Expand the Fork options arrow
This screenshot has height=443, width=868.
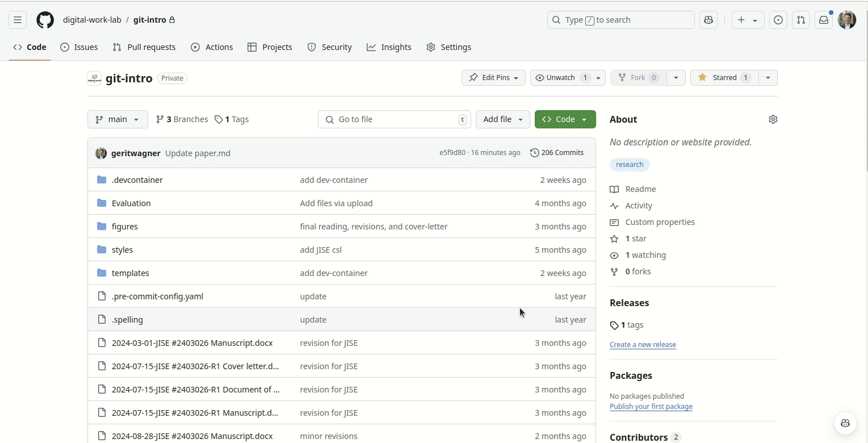pyautogui.click(x=676, y=78)
